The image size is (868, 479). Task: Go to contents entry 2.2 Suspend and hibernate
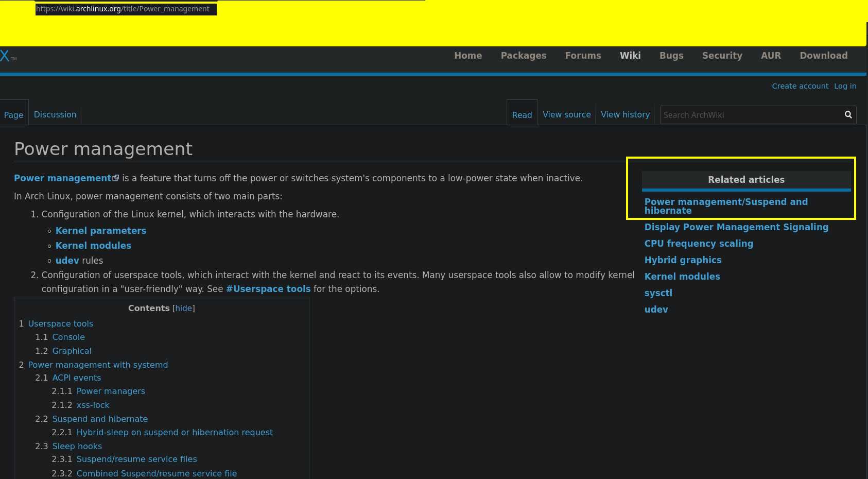pos(100,419)
